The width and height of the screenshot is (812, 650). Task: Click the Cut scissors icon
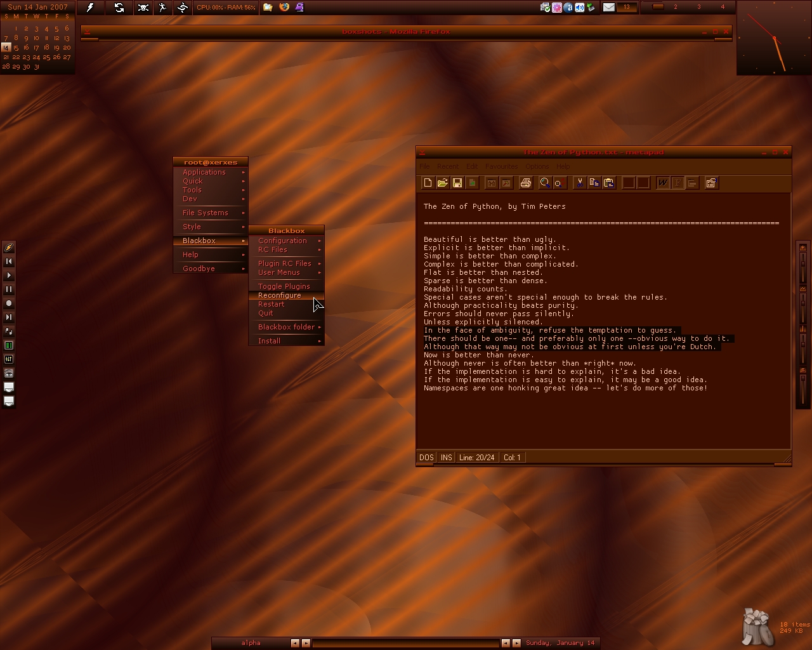[x=579, y=183]
